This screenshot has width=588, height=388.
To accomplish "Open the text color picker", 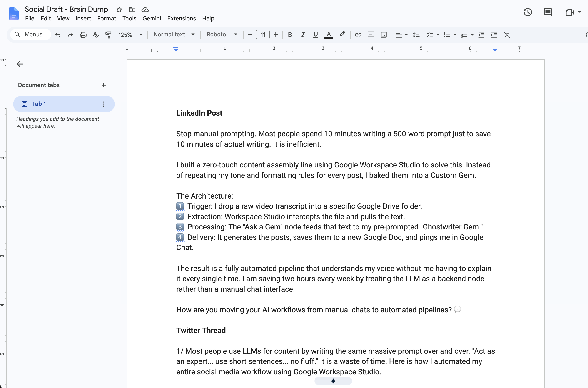I will click(328, 35).
